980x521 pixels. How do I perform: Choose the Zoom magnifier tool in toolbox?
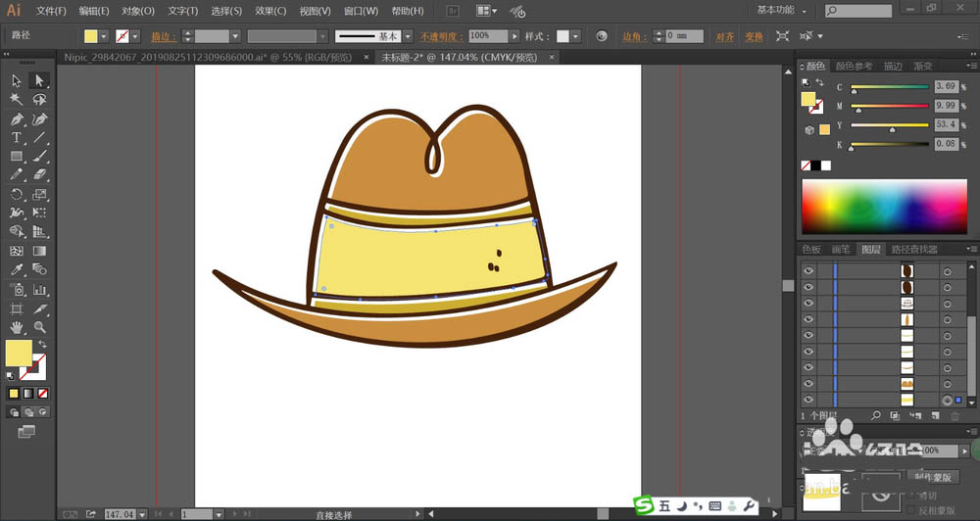(39, 327)
